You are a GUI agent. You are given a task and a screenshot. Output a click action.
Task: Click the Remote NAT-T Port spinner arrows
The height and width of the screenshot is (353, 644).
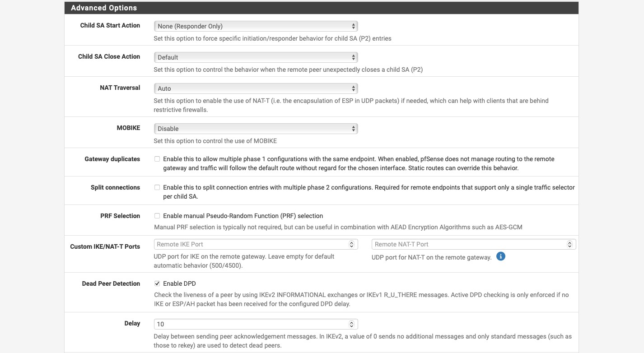[569, 244]
